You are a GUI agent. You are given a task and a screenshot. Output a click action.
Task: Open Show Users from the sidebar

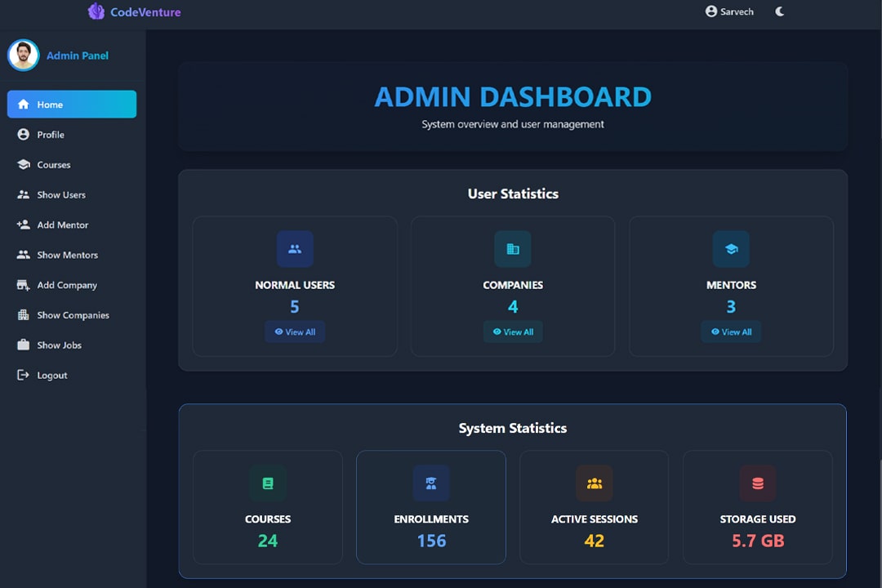tap(63, 194)
